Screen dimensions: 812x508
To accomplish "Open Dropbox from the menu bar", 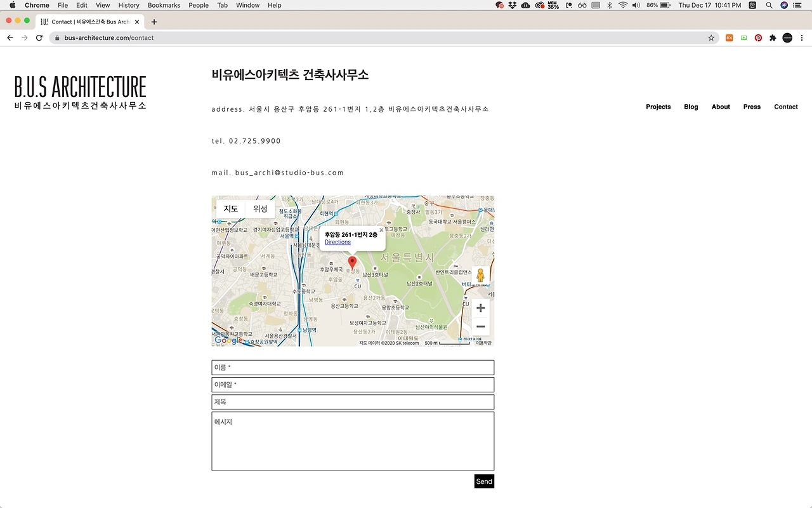I will (x=513, y=5).
